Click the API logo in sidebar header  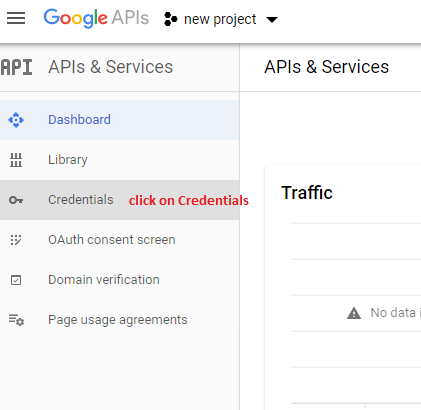[x=16, y=67]
